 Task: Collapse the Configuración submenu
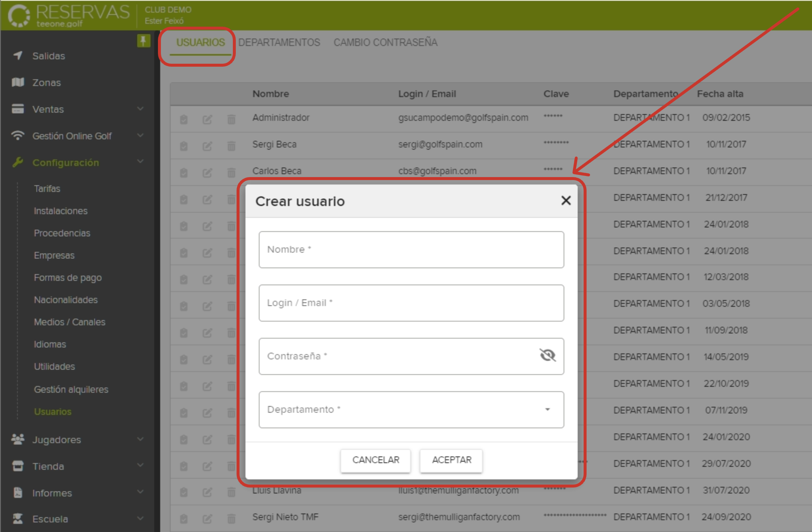coord(141,162)
